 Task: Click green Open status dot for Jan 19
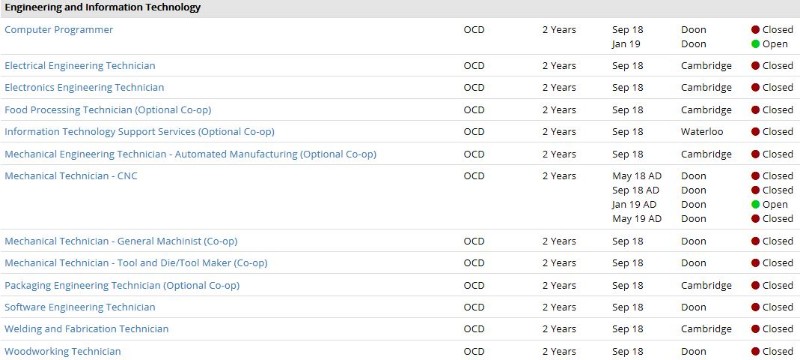[756, 44]
